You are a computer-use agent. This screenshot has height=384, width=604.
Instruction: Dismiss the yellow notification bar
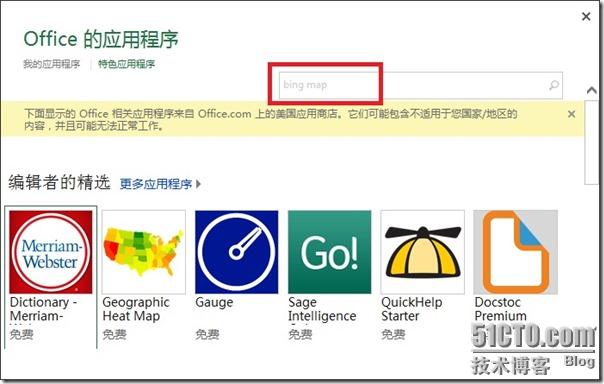(x=572, y=114)
